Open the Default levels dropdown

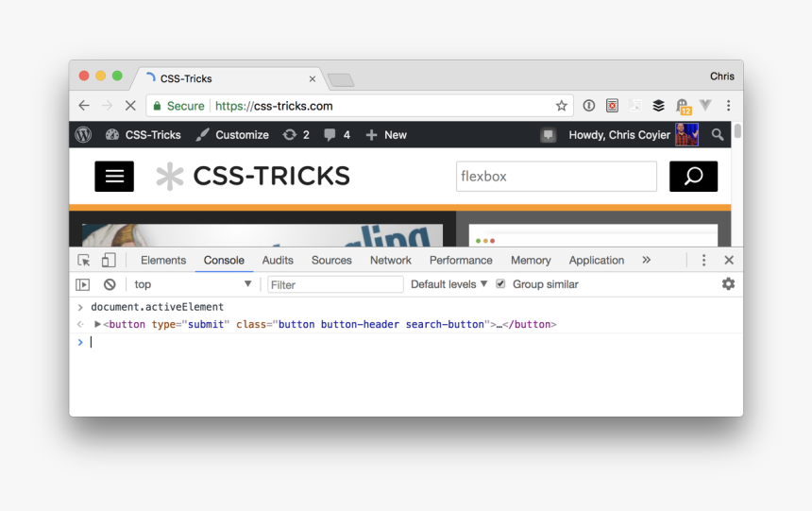[449, 284]
